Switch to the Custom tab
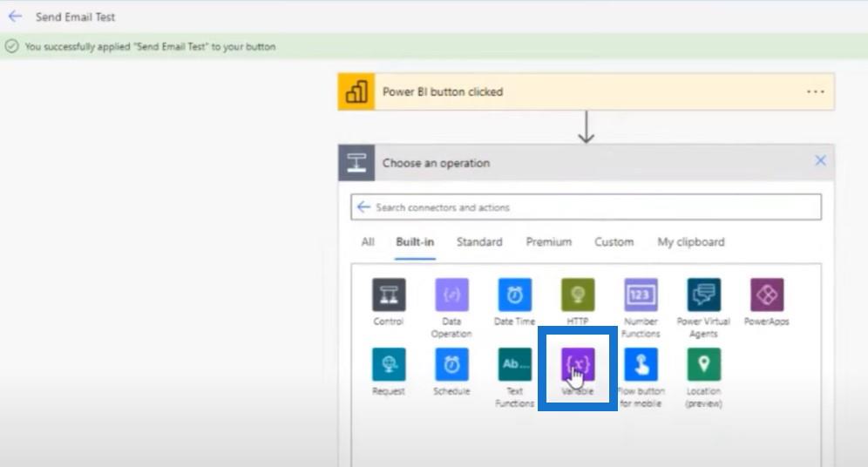868x467 pixels. tap(614, 242)
